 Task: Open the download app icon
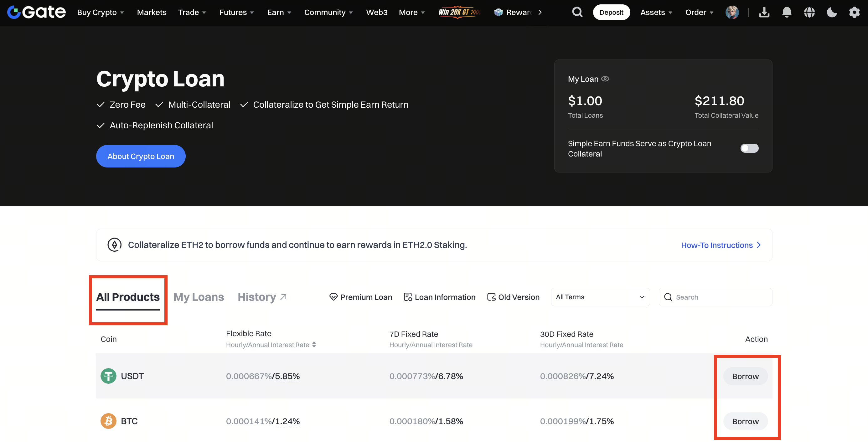pyautogui.click(x=764, y=13)
